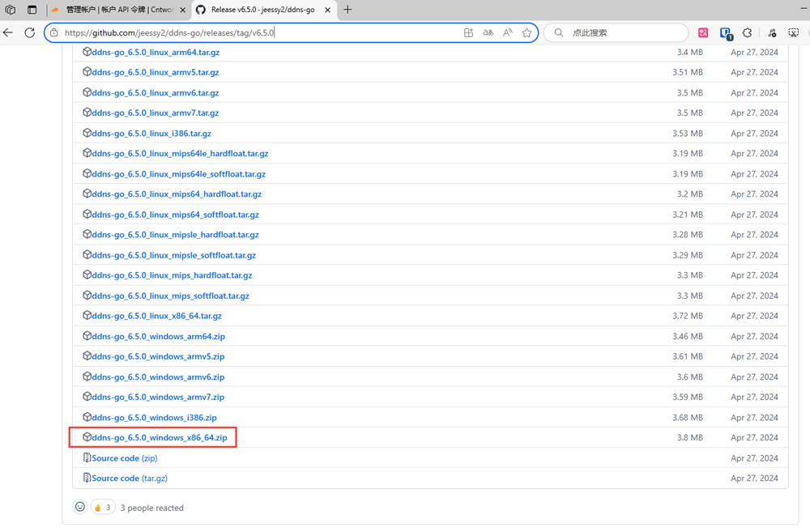Select the Release v6.5.0 jeessy2/ddns-go tab
The image size is (810, 532).
[262, 10]
